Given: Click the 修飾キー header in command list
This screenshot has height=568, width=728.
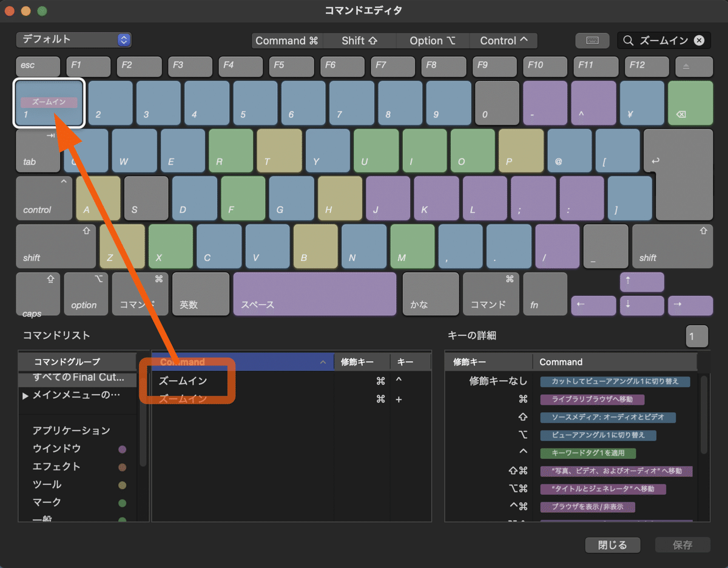Looking at the screenshot, I should tap(362, 362).
